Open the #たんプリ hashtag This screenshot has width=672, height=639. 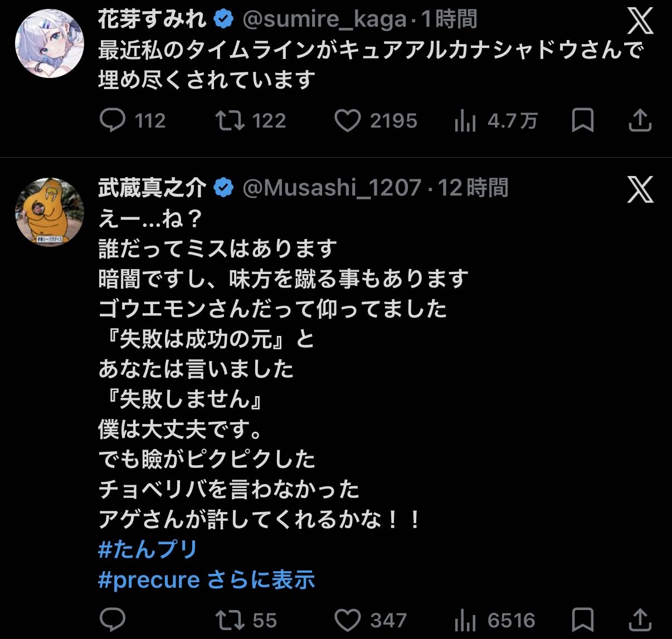pyautogui.click(x=148, y=550)
